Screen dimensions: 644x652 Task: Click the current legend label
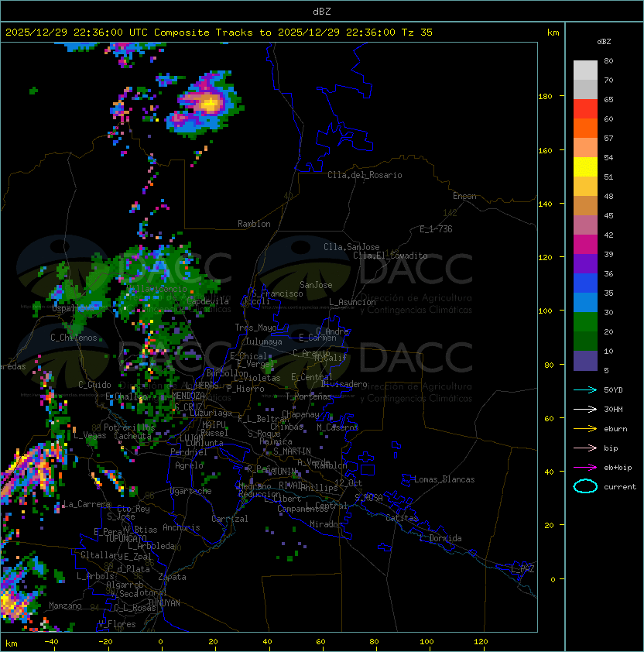click(620, 487)
